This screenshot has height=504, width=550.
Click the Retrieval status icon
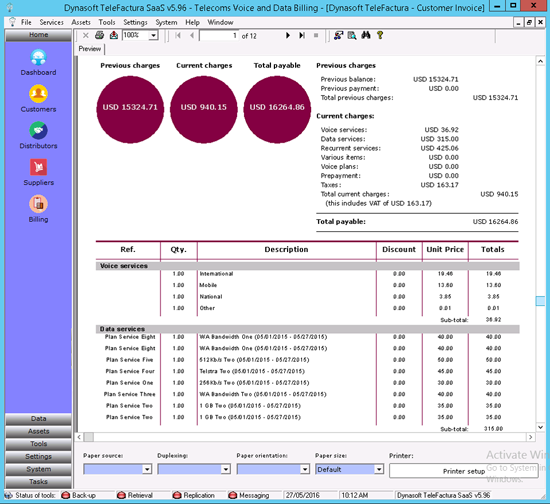pyautogui.click(x=121, y=495)
